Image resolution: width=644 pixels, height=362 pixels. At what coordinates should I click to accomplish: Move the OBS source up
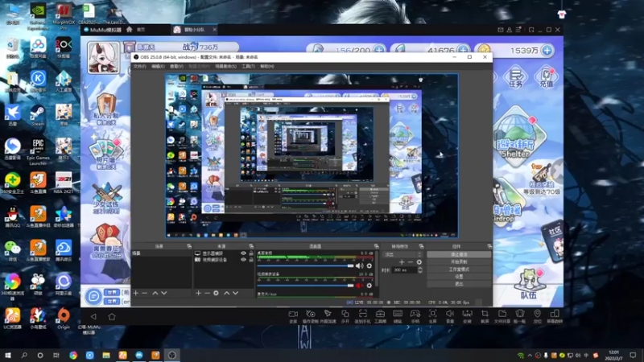click(227, 293)
